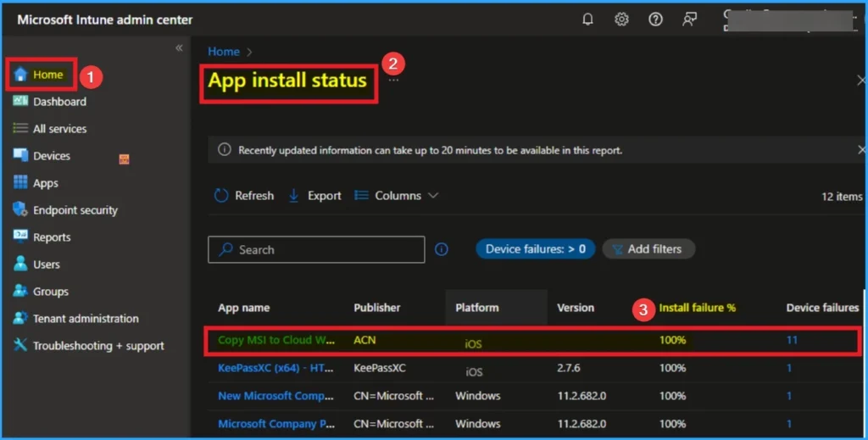This screenshot has width=868, height=440.
Task: Click the Refresh circular arrow icon
Action: [x=221, y=195]
